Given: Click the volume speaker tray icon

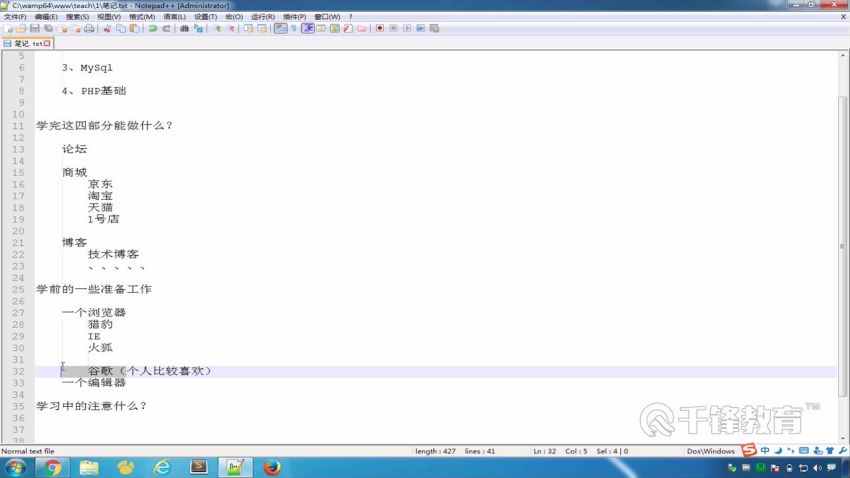Looking at the screenshot, I should 817,468.
